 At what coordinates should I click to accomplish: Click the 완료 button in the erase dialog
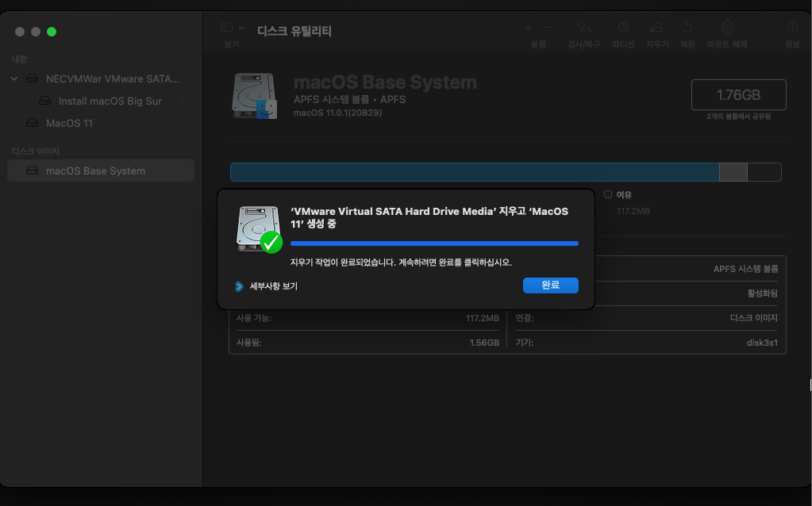[x=551, y=285]
